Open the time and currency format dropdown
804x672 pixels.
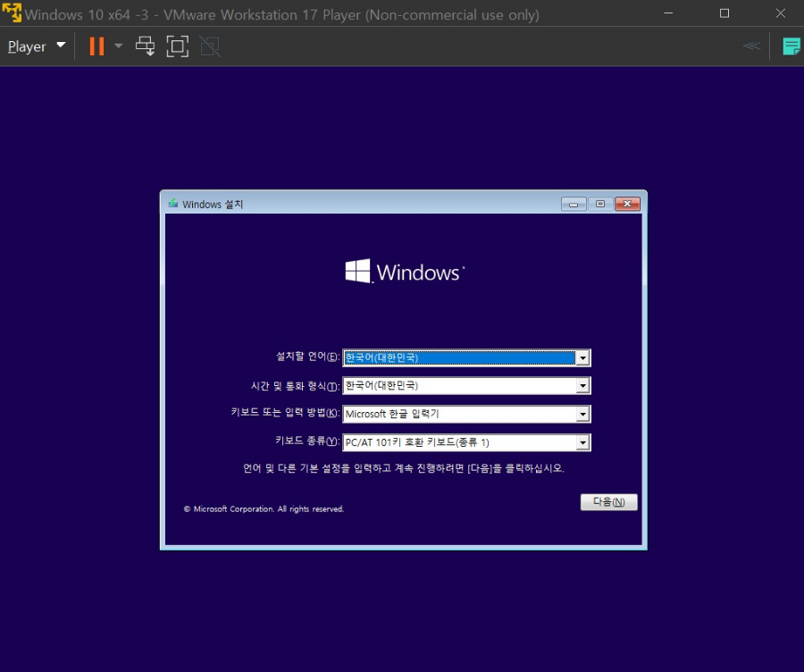pyautogui.click(x=582, y=386)
